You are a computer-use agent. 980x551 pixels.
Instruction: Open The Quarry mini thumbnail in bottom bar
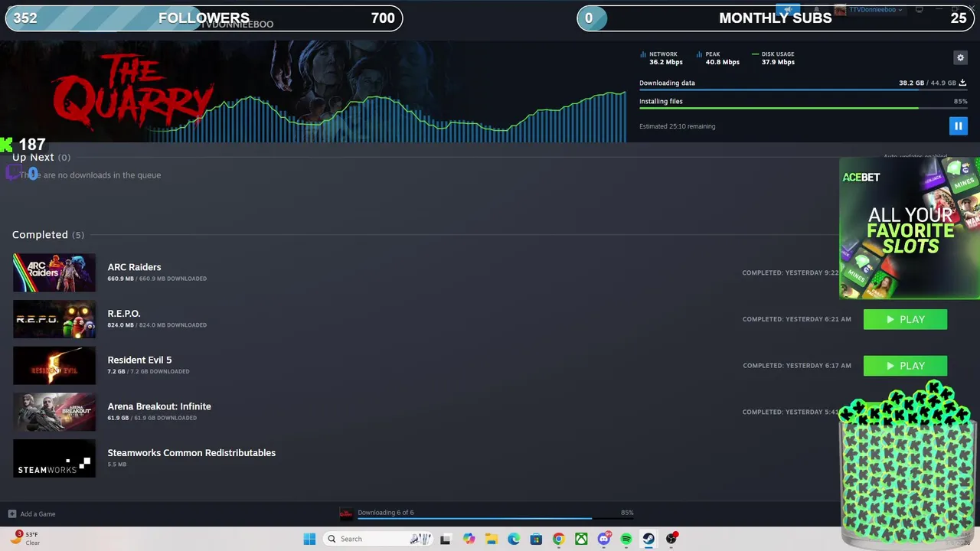point(346,514)
